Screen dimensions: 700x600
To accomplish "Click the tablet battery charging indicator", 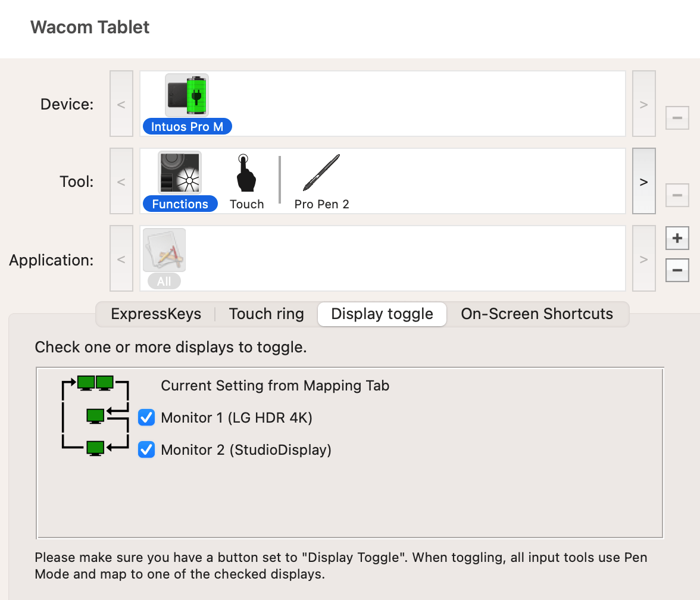I will tap(196, 94).
